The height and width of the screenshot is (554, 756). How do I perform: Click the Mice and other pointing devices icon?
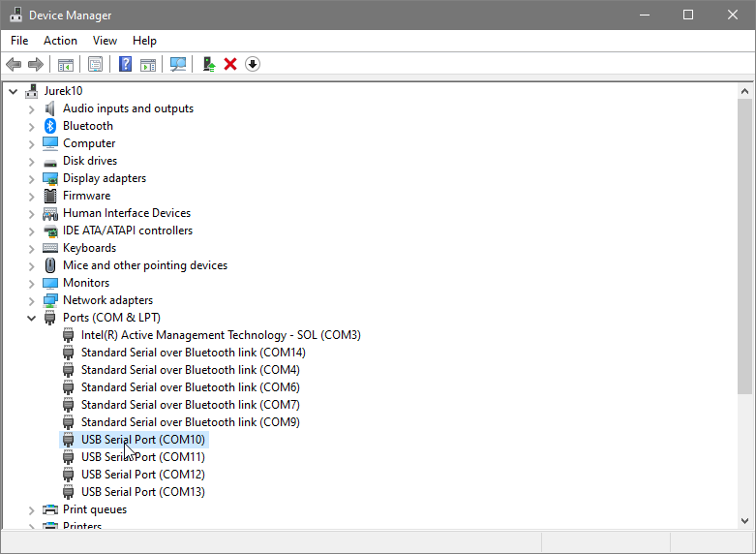[x=50, y=265]
